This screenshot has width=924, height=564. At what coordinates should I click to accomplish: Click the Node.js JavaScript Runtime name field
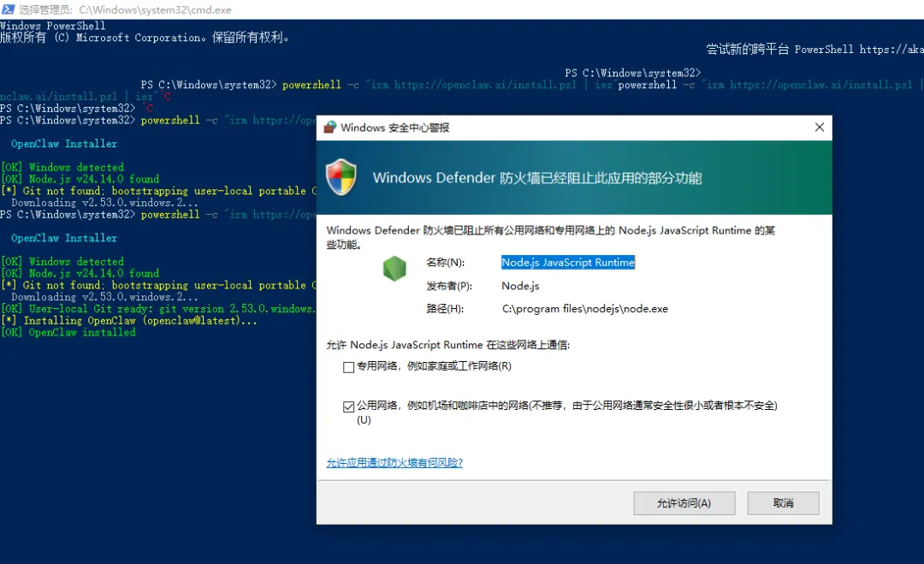pyautogui.click(x=568, y=262)
